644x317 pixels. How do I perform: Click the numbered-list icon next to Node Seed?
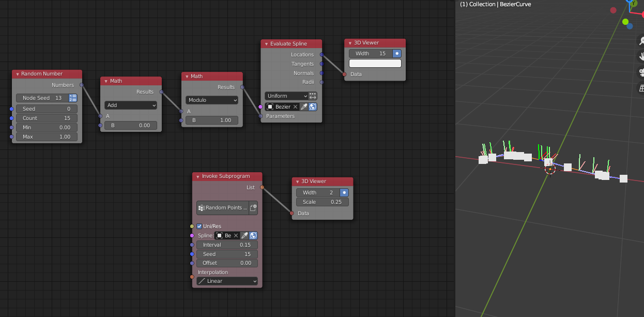pyautogui.click(x=72, y=98)
